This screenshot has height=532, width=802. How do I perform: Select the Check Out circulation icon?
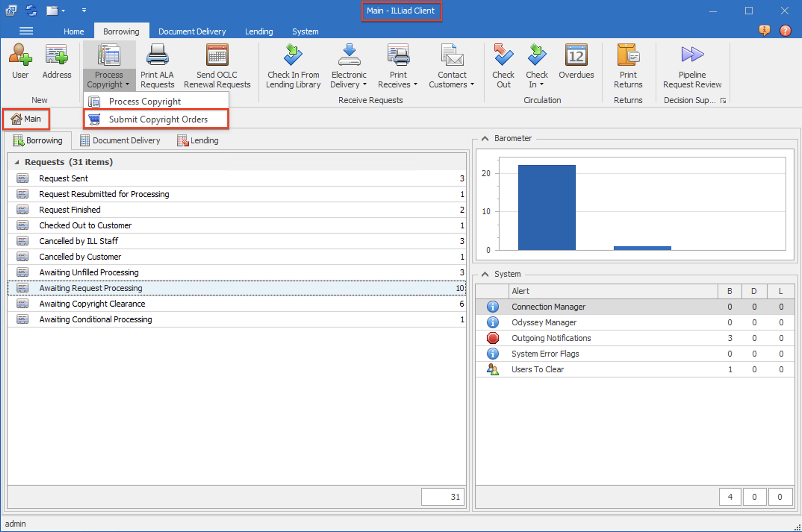tap(503, 65)
